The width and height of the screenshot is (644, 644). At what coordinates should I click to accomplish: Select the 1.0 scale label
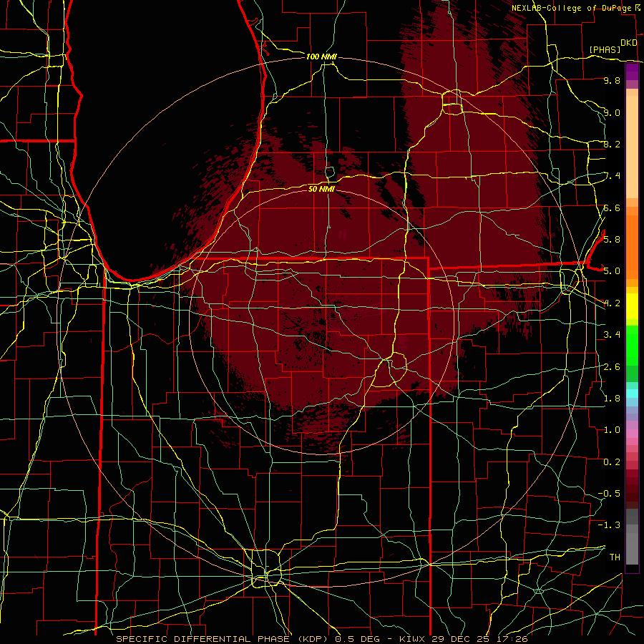[x=612, y=430]
